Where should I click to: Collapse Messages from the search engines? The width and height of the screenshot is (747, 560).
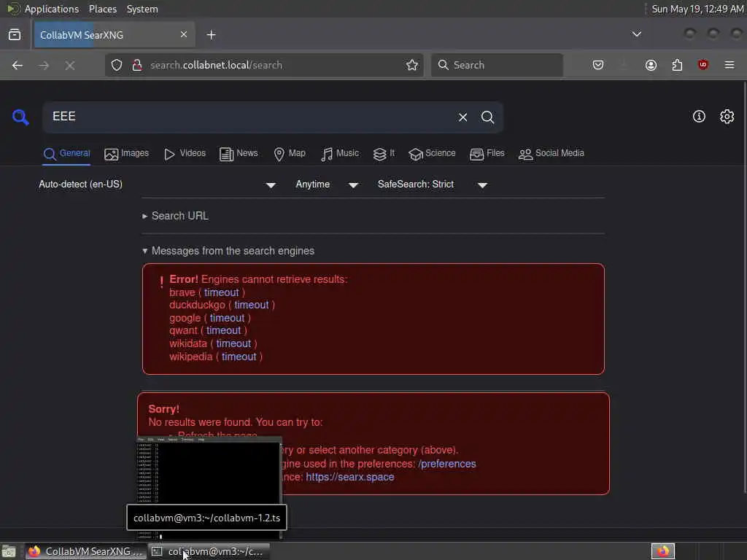click(x=228, y=251)
